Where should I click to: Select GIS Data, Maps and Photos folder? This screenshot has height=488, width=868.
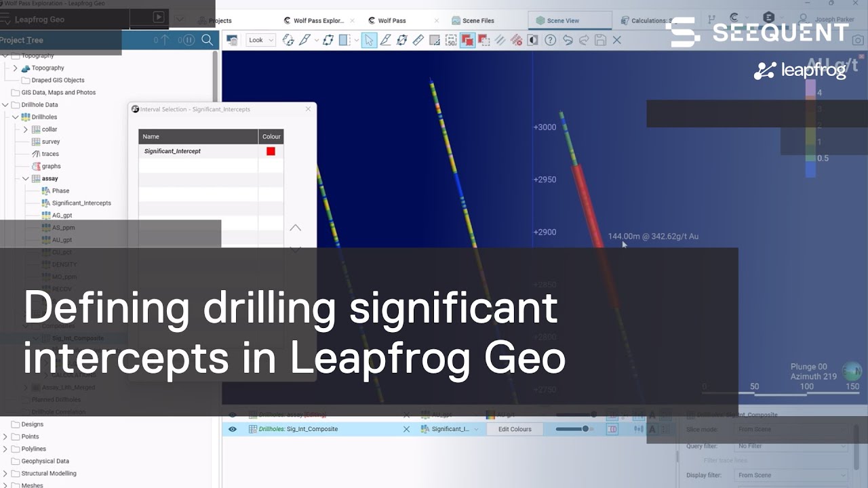[x=58, y=92]
